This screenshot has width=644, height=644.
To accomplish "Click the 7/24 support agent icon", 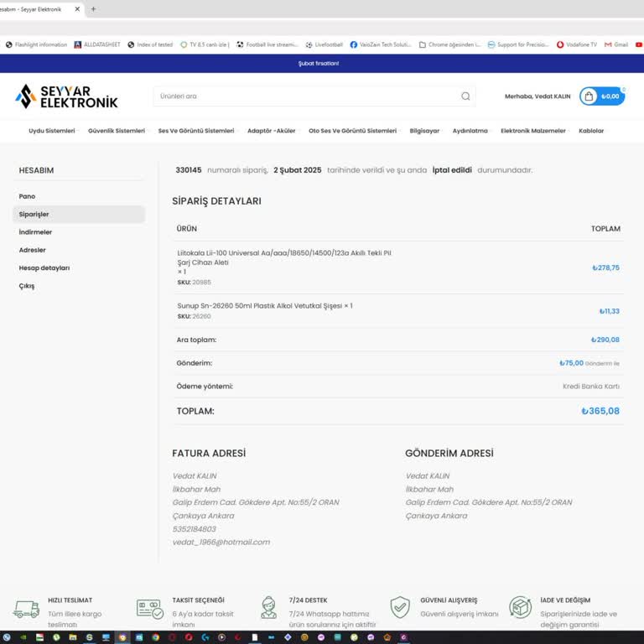I will [268, 608].
